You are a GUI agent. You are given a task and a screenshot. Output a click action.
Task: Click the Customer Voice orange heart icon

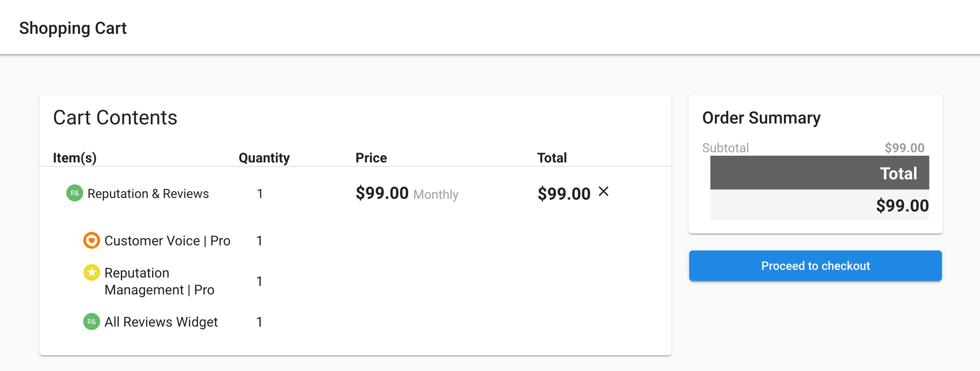pos(91,240)
